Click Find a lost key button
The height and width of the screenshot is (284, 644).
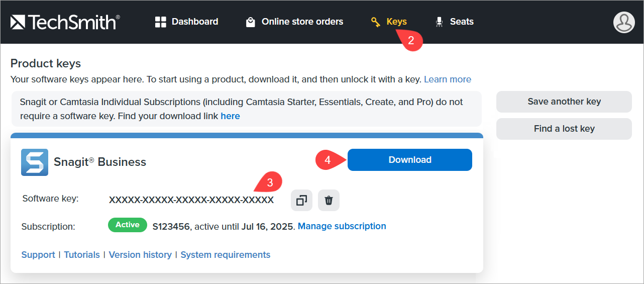pos(564,129)
